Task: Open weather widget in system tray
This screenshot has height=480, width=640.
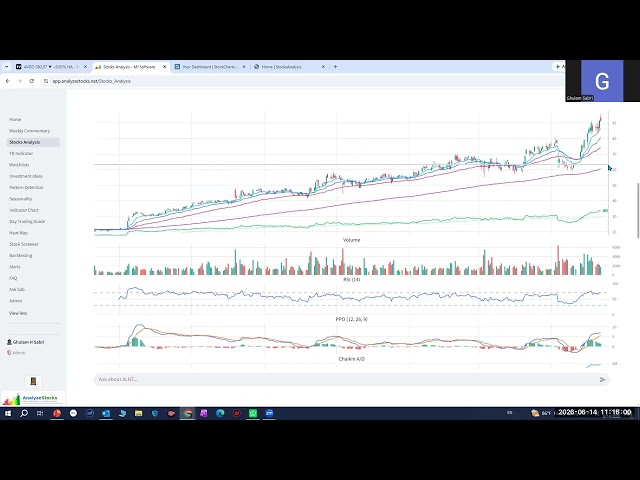Action: 541,413
